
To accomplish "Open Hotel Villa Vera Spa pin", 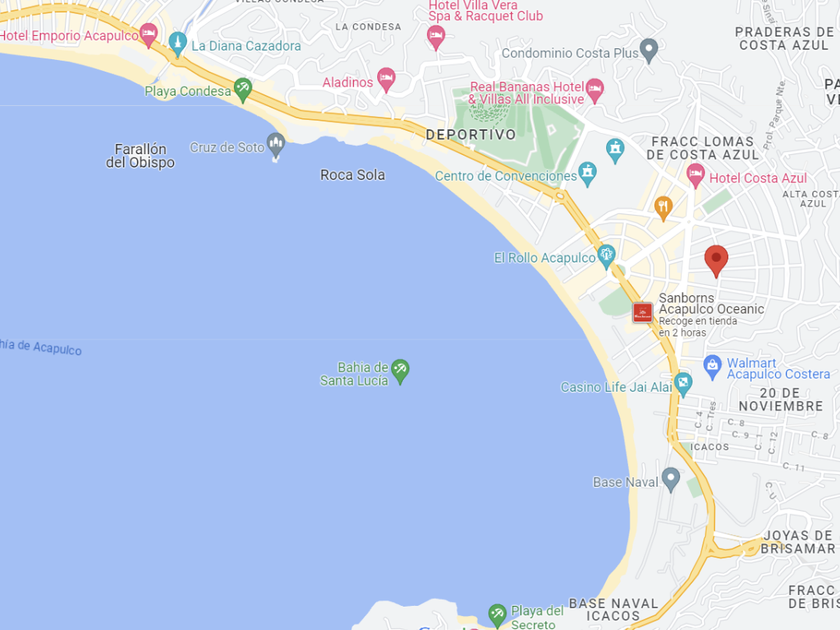I will [x=436, y=38].
